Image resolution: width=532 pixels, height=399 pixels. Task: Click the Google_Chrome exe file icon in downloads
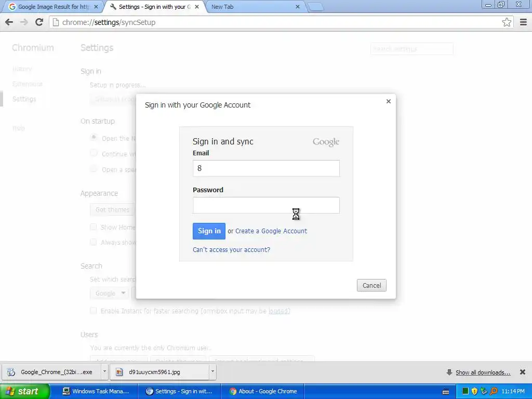pos(11,372)
